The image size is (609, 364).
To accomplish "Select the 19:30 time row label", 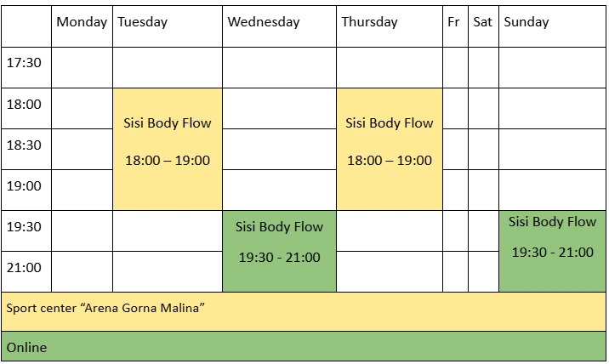I will pyautogui.click(x=24, y=227).
